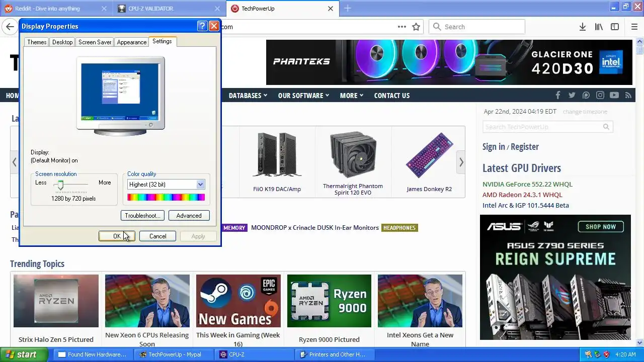This screenshot has width=644, height=362.
Task: Open the RSS feed icon
Action: (x=628, y=95)
